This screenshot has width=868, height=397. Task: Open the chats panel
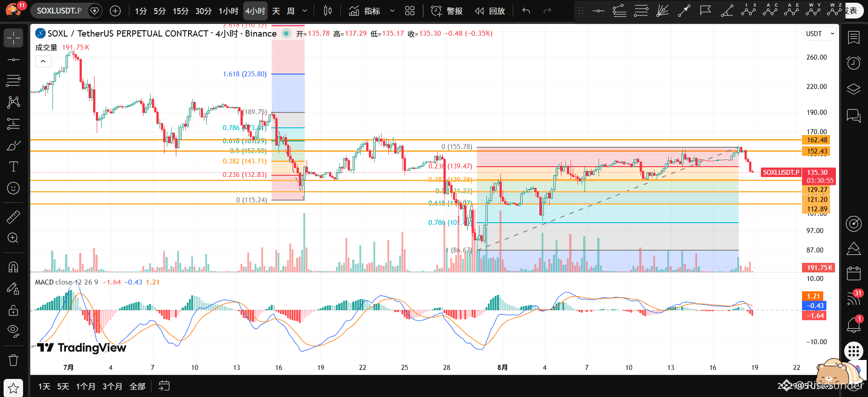854,116
